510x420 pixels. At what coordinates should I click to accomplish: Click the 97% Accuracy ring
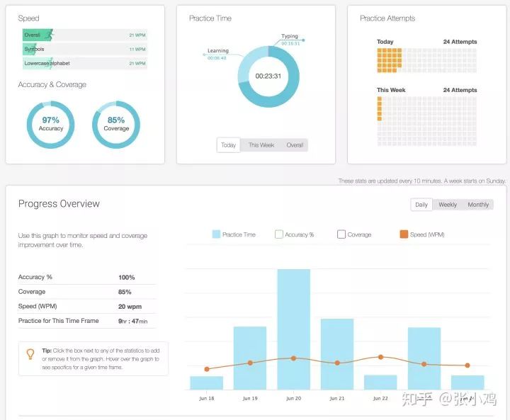click(x=50, y=125)
